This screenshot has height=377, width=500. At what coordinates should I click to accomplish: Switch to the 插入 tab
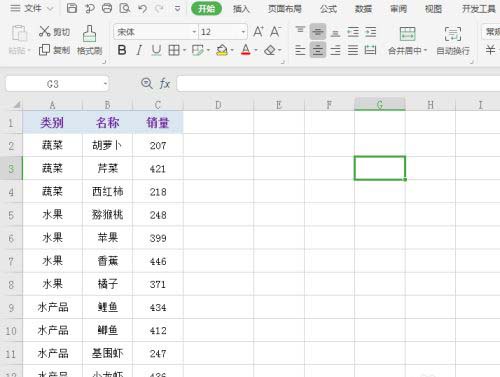point(241,9)
